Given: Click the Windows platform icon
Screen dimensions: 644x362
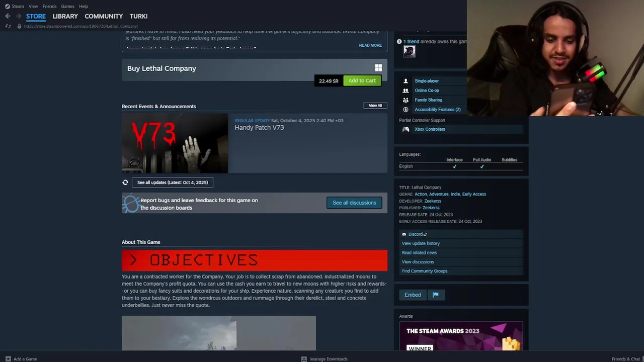Looking at the screenshot, I should coord(378,68).
